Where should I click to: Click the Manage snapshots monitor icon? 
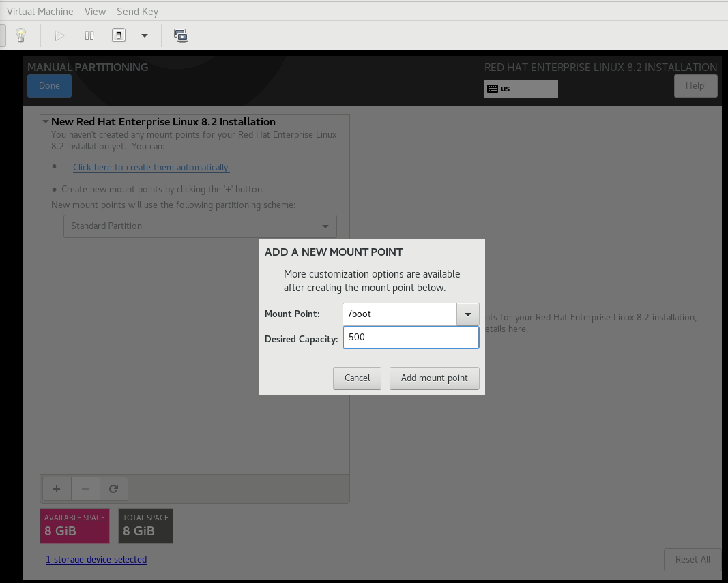pos(181,35)
